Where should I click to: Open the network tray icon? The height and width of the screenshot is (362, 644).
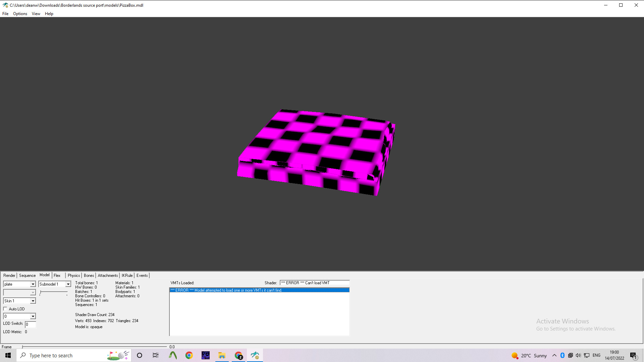coord(587,355)
